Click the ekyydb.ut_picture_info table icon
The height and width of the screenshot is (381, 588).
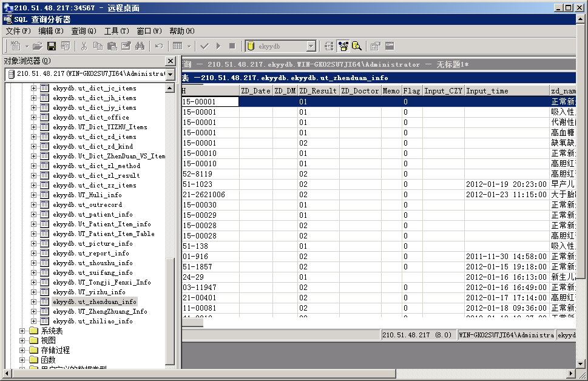[45, 244]
